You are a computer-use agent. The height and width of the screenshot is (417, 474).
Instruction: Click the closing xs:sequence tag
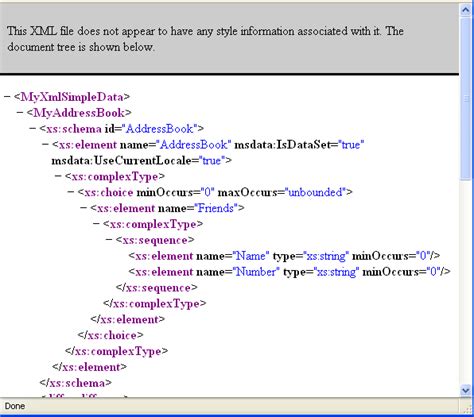157,288
